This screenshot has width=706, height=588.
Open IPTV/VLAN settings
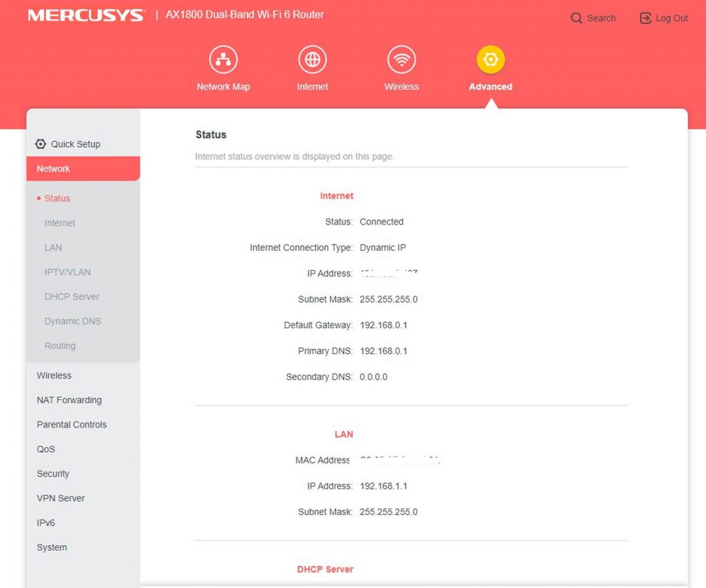tap(68, 272)
